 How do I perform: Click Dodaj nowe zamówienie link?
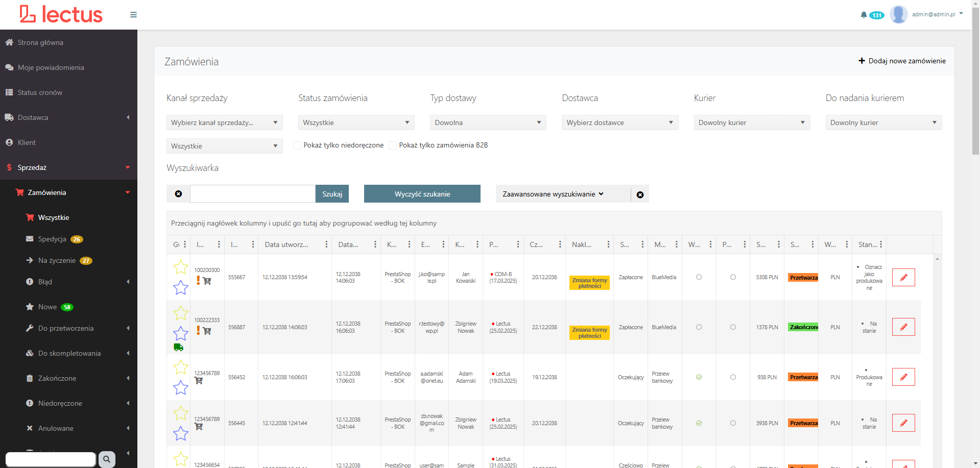click(907, 61)
